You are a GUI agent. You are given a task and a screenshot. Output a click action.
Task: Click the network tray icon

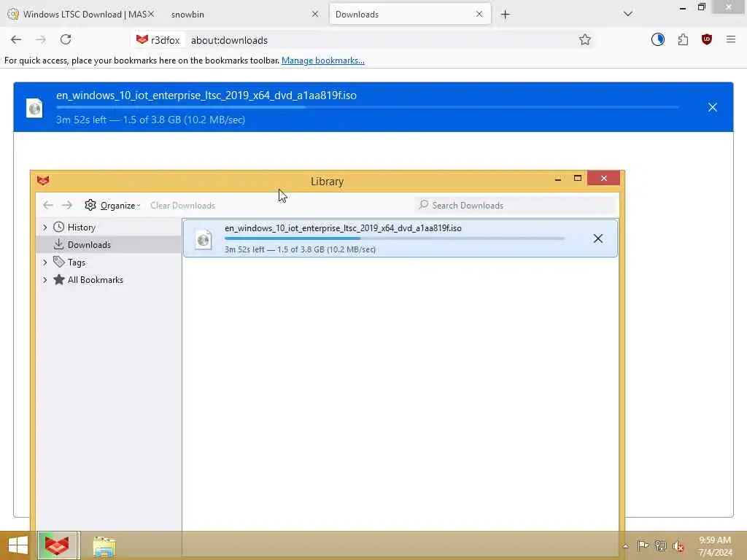[x=660, y=545]
